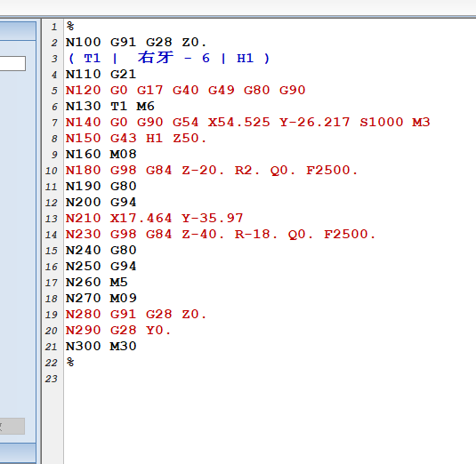
Task: Select the line N100 G91 G28 Z0.
Action: tap(136, 42)
